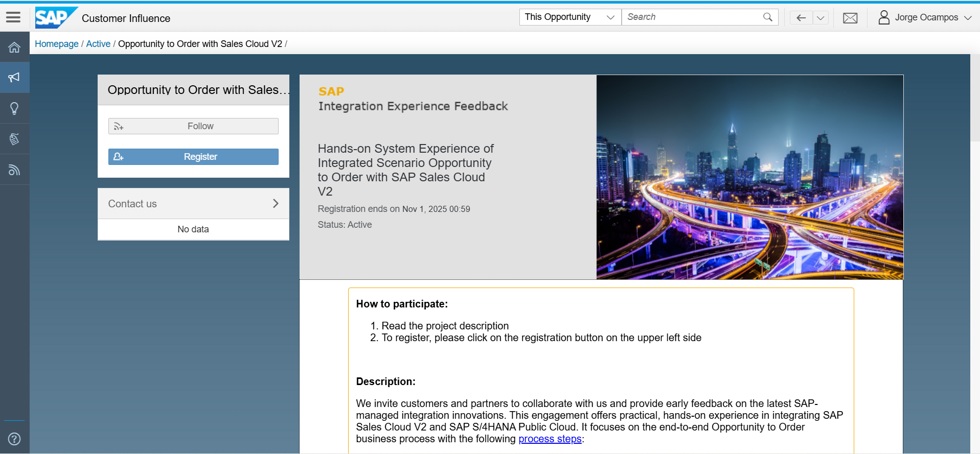Image resolution: width=980 pixels, height=454 pixels.
Task: Go to Homepage breadcrumb link
Action: point(56,44)
